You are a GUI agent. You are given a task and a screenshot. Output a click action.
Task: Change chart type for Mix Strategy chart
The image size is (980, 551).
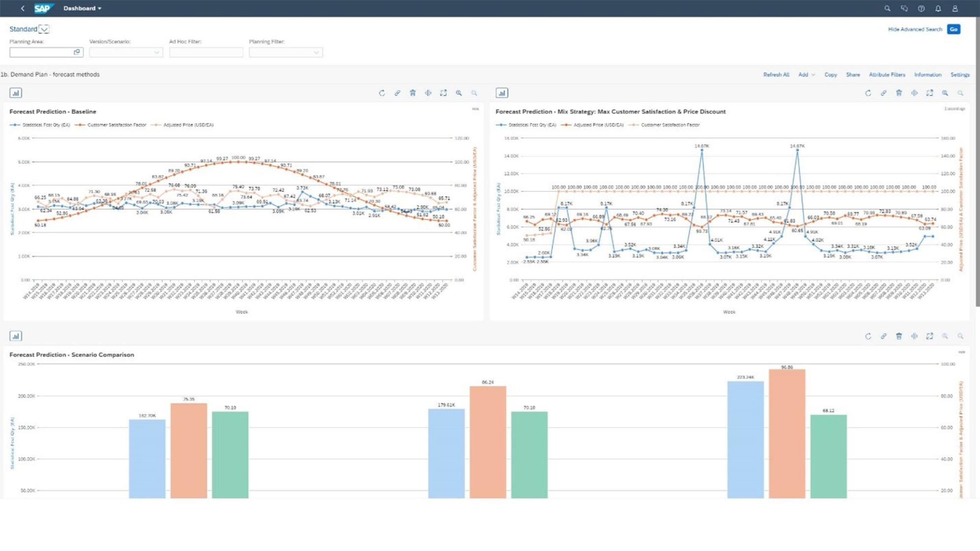tap(502, 93)
